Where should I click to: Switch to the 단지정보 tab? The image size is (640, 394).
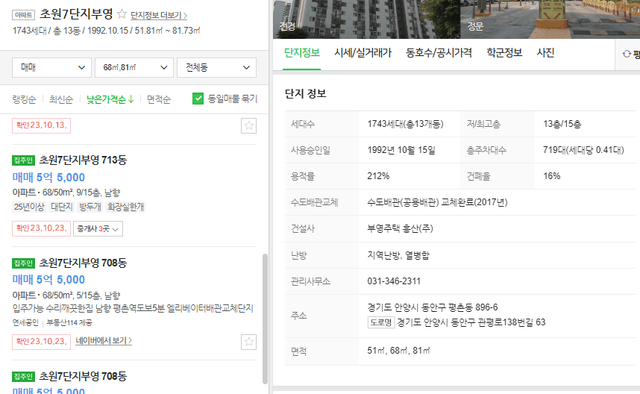(x=302, y=53)
